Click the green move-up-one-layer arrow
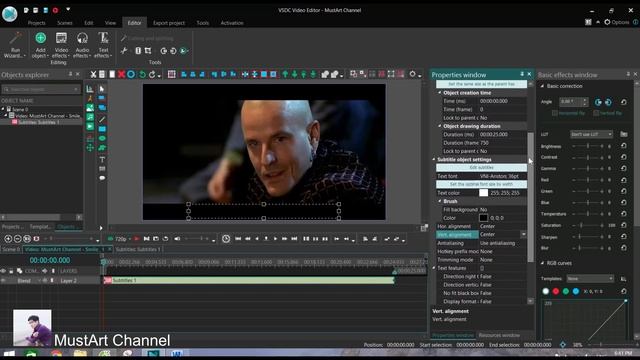The height and width of the screenshot is (360, 640). click(x=285, y=74)
